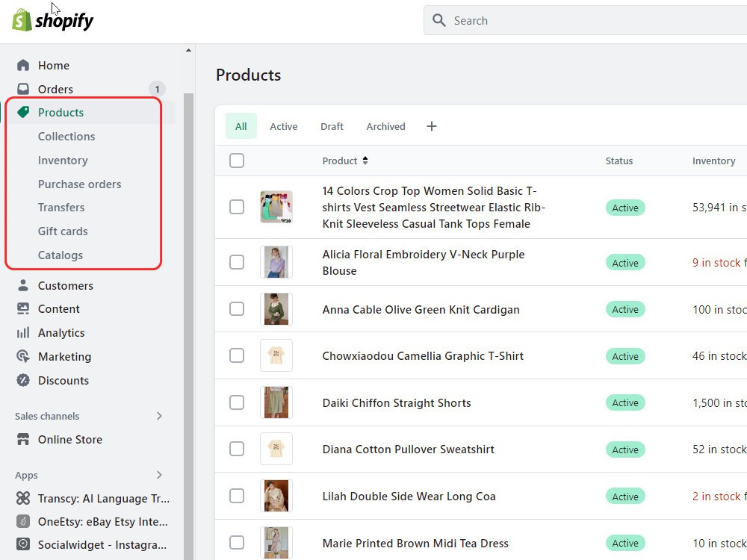Click the search magnifier icon

pyautogui.click(x=438, y=20)
